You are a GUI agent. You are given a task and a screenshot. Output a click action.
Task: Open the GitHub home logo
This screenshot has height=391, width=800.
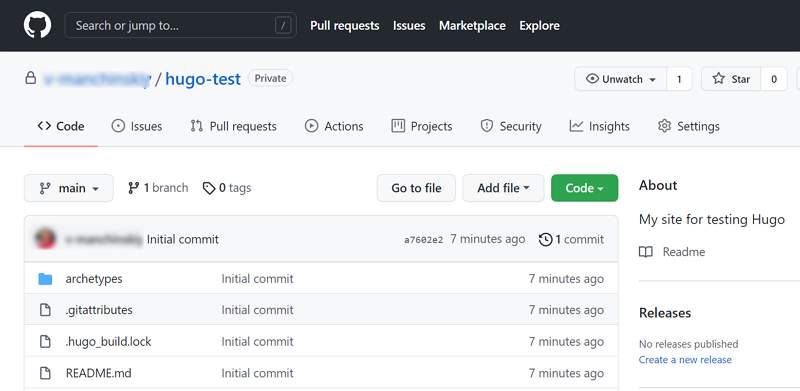click(x=37, y=25)
